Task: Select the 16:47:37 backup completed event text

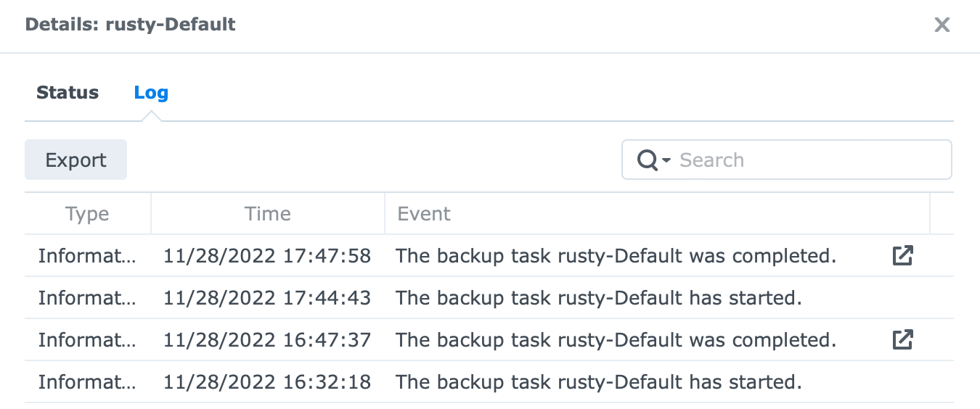Action: (x=616, y=340)
